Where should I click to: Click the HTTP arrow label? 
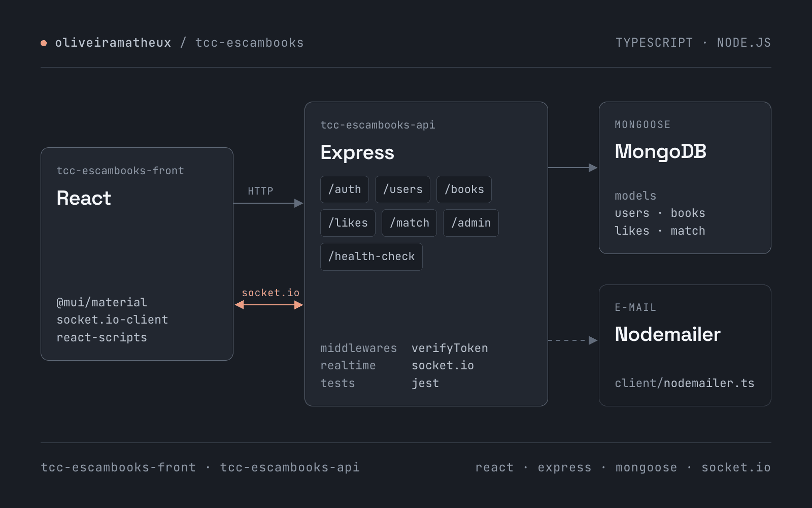coord(260,191)
